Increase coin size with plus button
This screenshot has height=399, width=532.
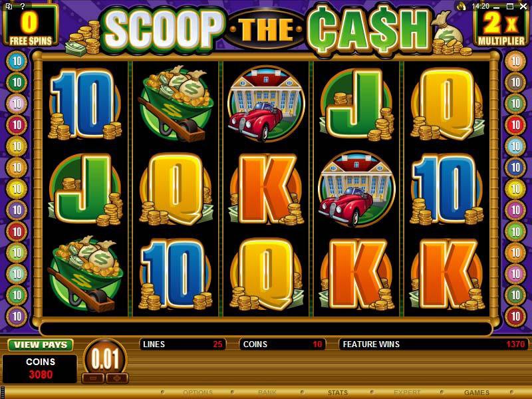pos(117,378)
